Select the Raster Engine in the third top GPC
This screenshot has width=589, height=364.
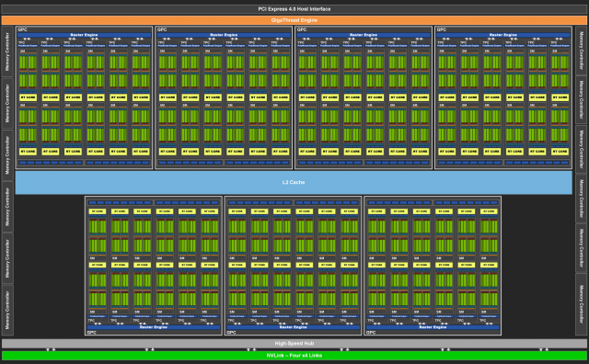(364, 35)
